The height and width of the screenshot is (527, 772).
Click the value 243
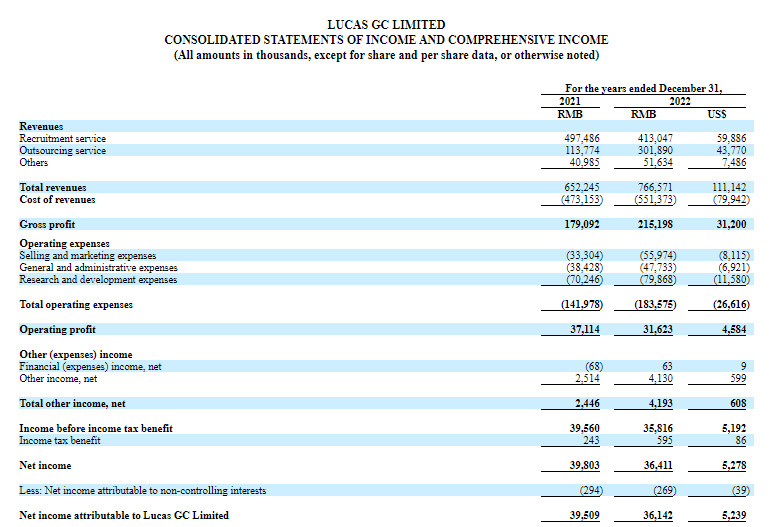click(x=591, y=441)
